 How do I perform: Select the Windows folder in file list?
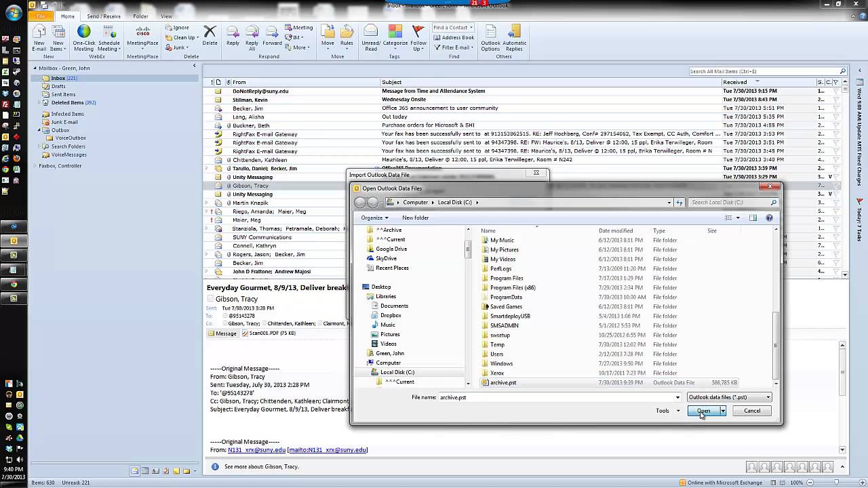(501, 363)
